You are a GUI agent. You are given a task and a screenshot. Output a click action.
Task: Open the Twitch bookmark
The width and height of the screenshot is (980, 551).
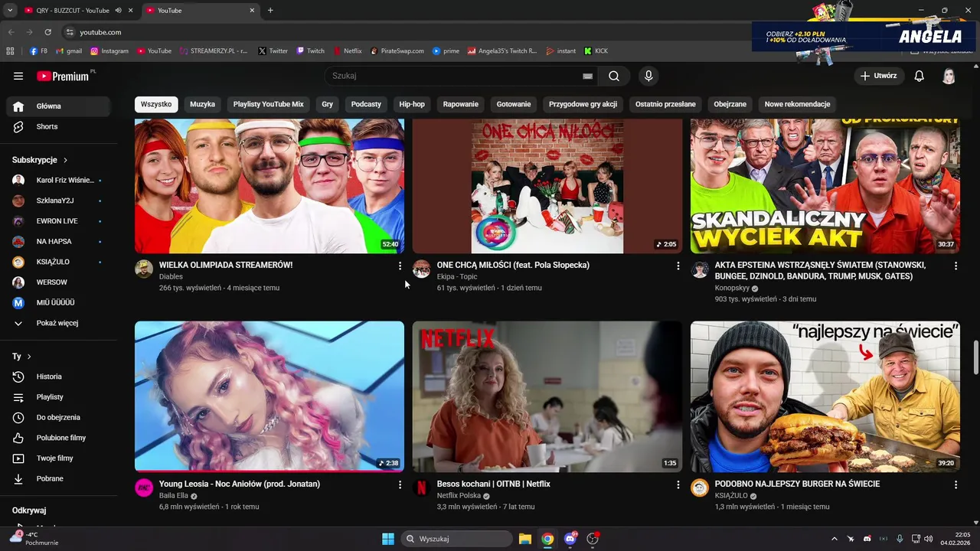point(310,51)
